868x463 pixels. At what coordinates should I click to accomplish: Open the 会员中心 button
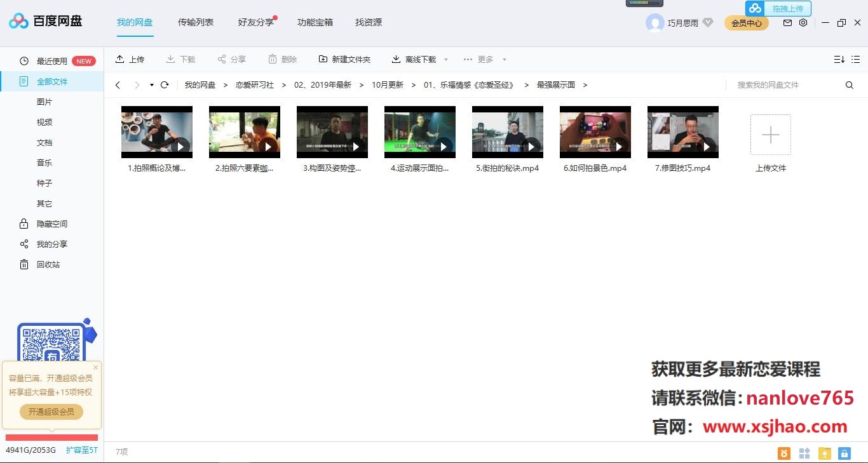(x=747, y=23)
